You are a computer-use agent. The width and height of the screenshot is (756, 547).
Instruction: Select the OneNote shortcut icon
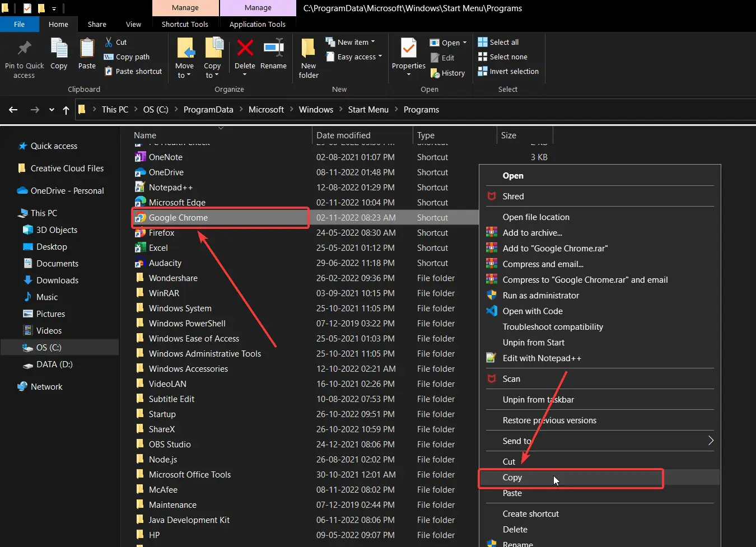(141, 157)
